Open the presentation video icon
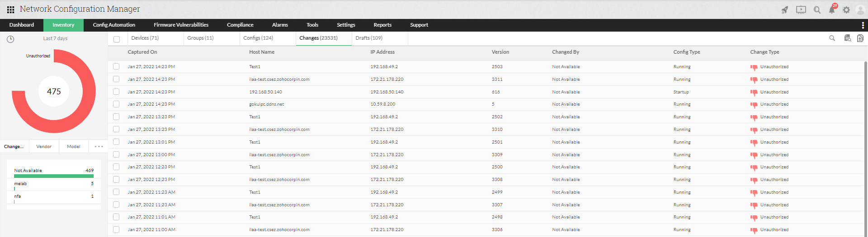The image size is (868, 237). pyautogui.click(x=801, y=10)
